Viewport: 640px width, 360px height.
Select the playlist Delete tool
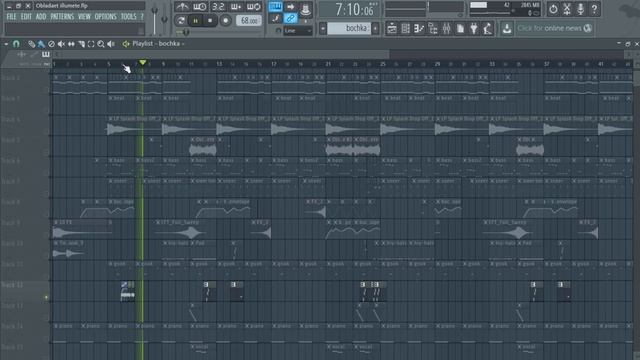(51, 44)
